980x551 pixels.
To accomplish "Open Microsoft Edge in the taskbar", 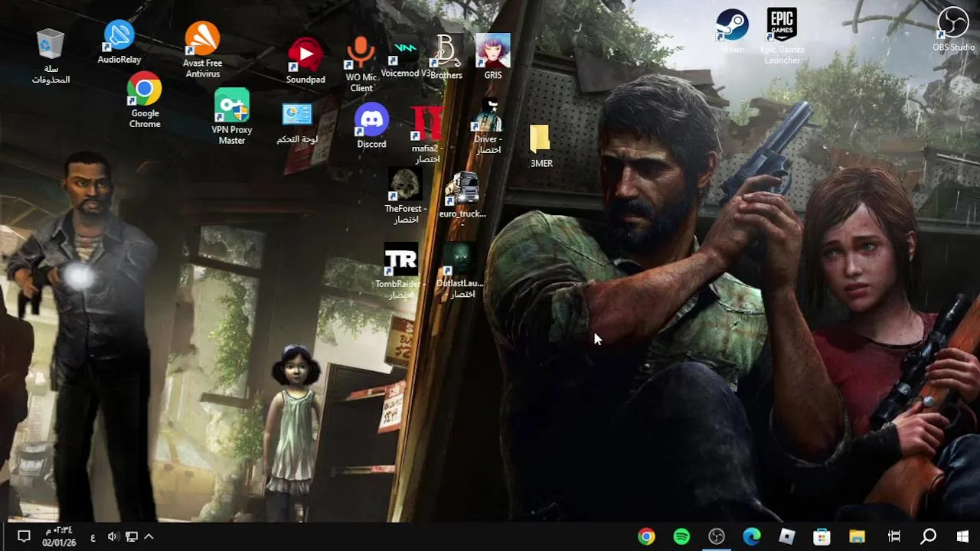I will click(x=752, y=536).
